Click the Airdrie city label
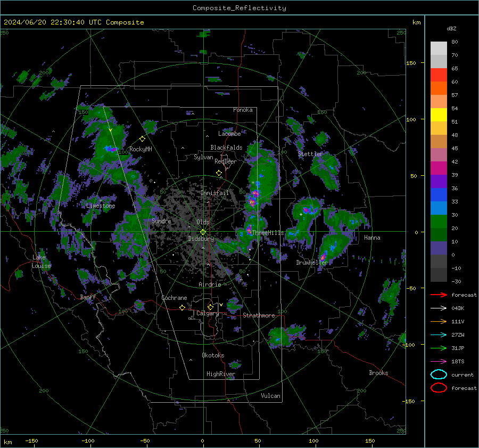This screenshot has height=448, width=479. 210,284
